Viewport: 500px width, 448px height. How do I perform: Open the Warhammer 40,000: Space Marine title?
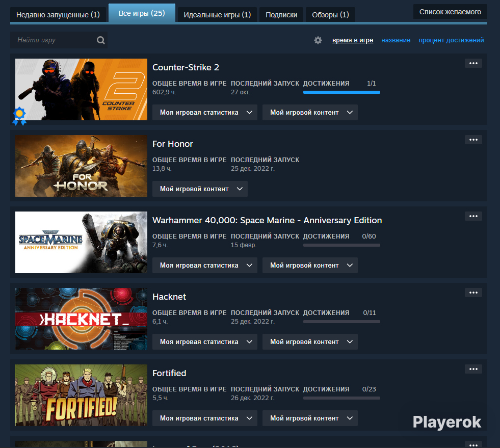[267, 220]
